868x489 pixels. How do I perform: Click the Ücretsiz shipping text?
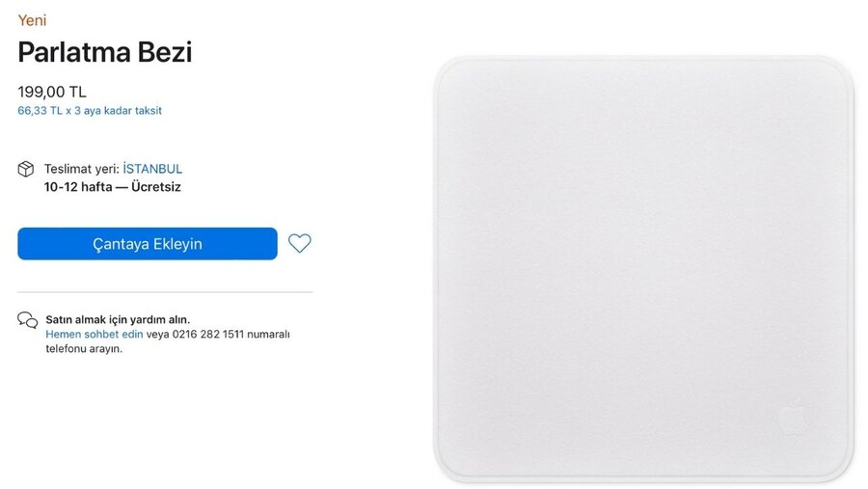pos(156,187)
